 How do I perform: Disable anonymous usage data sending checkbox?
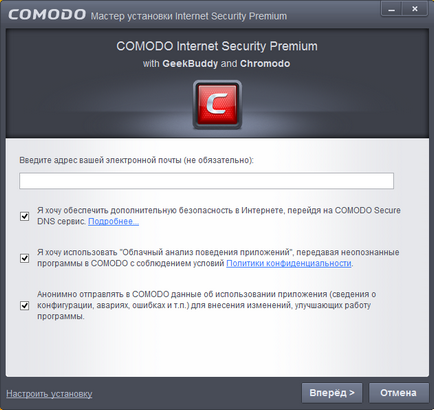(24, 305)
